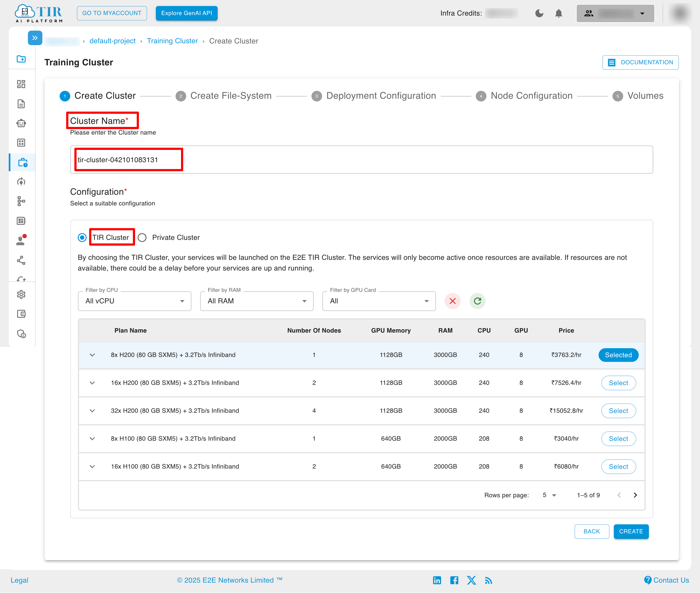Select the 8x H100 plan
This screenshot has height=593, width=700.
(x=618, y=439)
